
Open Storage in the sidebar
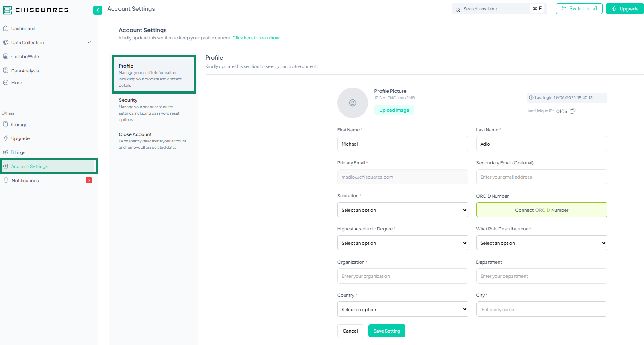pyautogui.click(x=19, y=125)
